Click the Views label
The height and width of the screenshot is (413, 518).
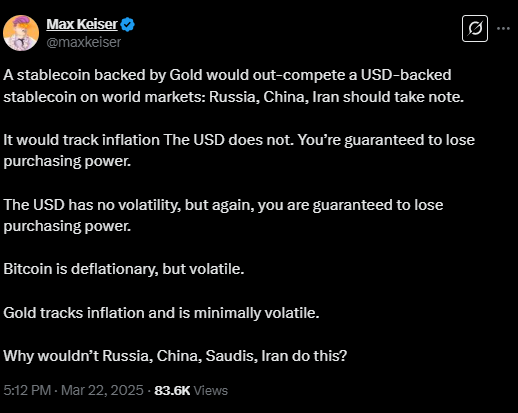pyautogui.click(x=211, y=390)
